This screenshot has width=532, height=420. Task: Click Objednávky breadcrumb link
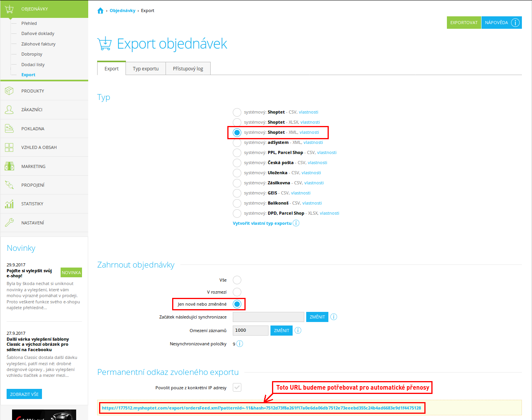122,10
